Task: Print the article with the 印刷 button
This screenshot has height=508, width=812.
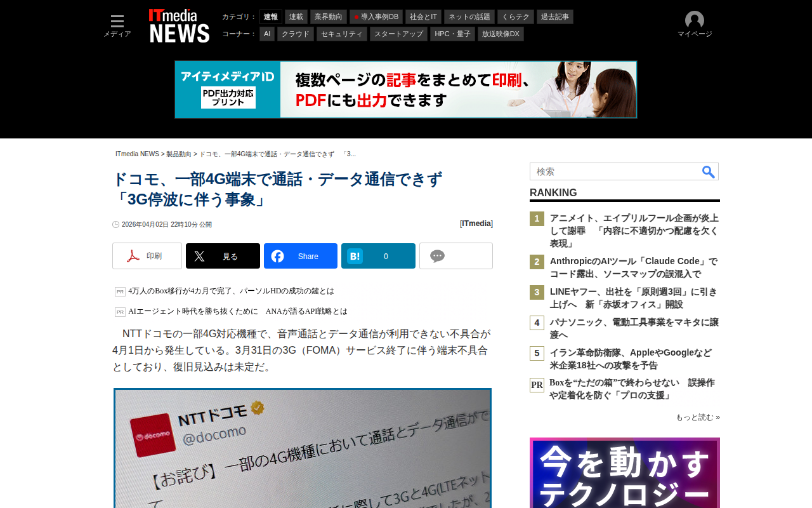Action: 147,256
